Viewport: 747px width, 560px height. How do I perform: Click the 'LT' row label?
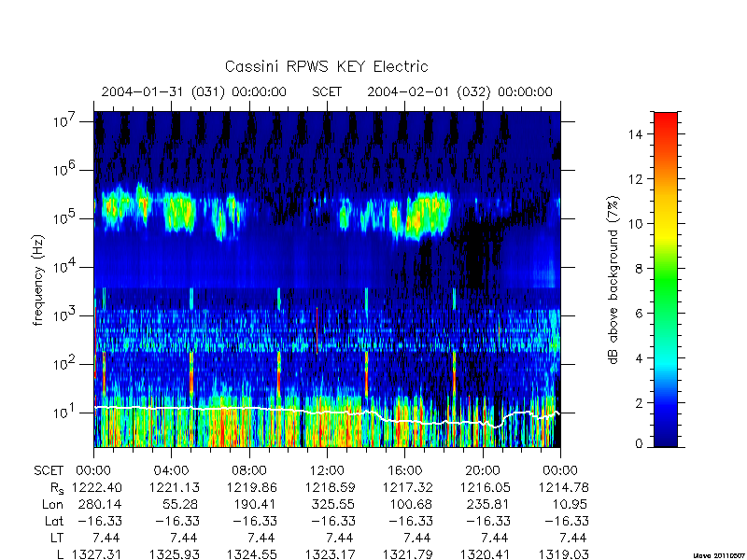point(57,539)
